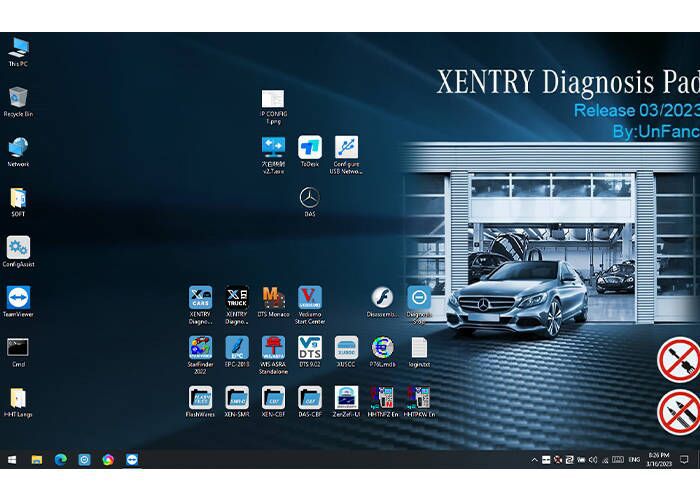Select the TeamViewer desktop shortcut
The height and width of the screenshot is (500, 700).
[18, 298]
